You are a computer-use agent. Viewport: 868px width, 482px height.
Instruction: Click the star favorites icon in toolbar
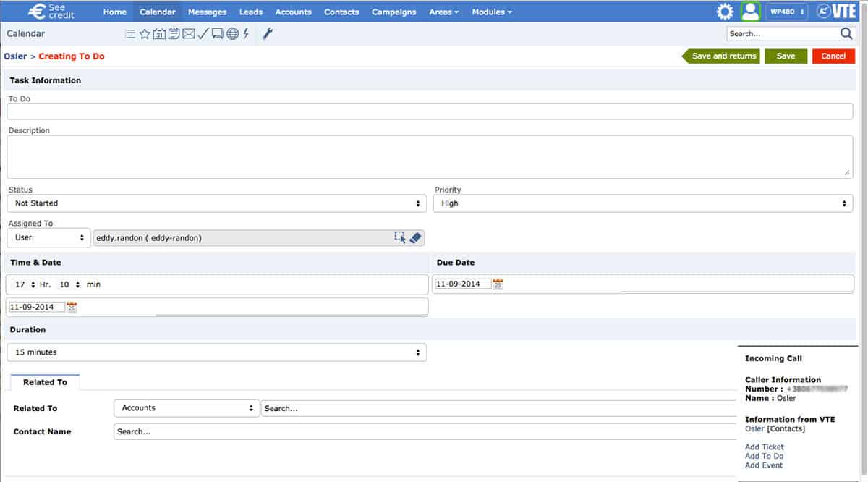point(145,34)
